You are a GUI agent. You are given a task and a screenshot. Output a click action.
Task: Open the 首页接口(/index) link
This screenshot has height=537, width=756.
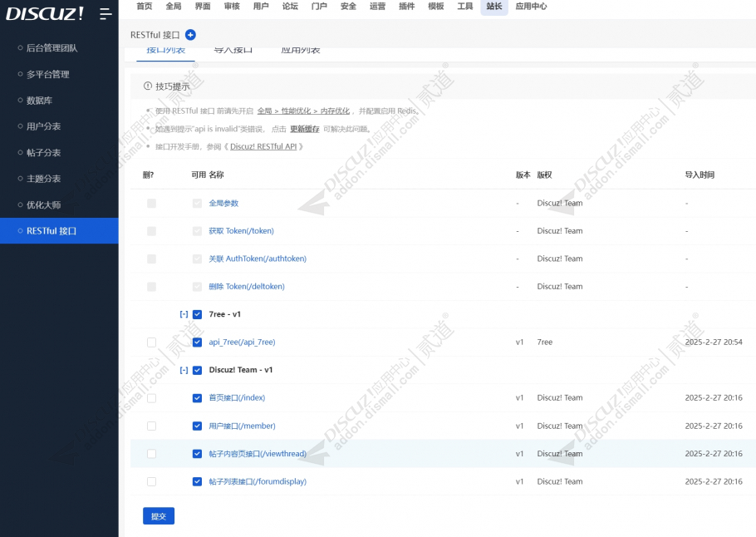tap(237, 397)
